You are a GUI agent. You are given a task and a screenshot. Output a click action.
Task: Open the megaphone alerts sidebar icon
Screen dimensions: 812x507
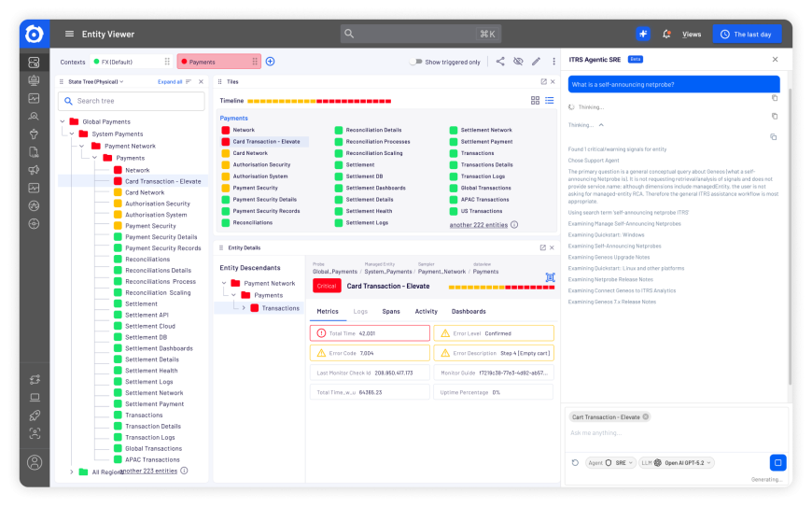click(x=35, y=170)
